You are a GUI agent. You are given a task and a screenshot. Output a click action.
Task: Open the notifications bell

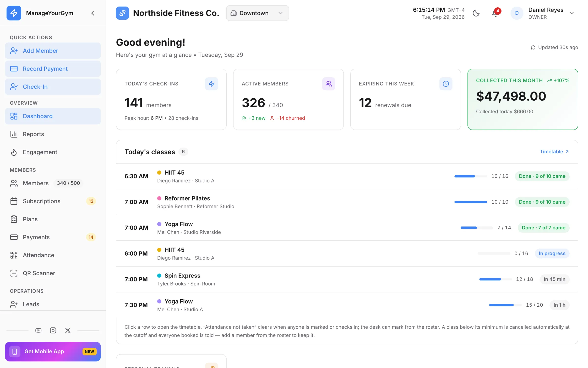[496, 13]
